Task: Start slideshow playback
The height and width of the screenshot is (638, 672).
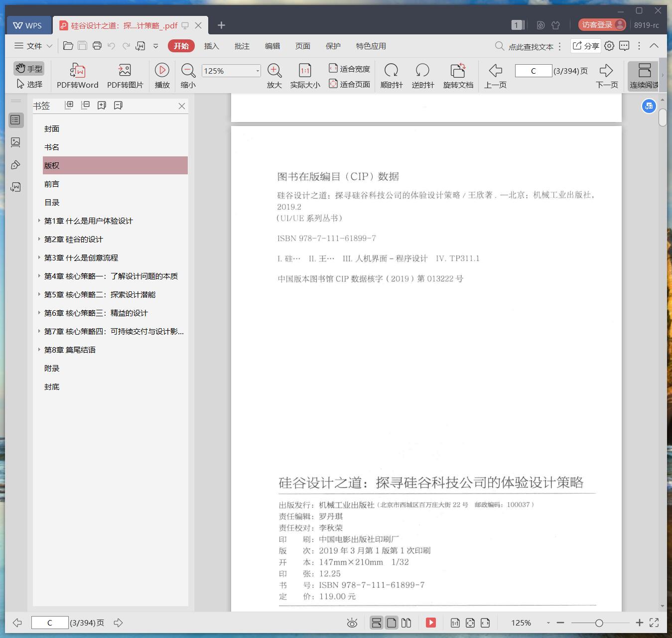Action: (x=162, y=76)
